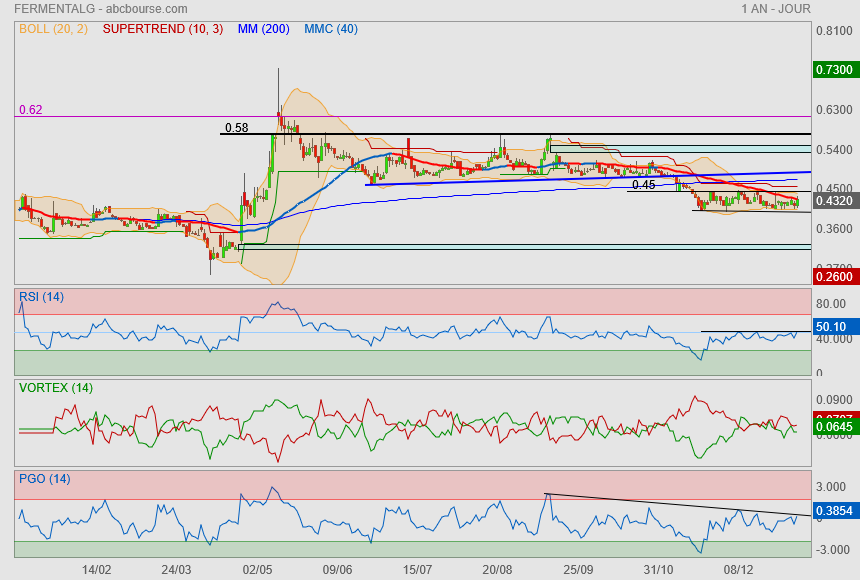Click the FERMENTALG - abcbourse.com title
Screen dimensions: 860x580
point(101,9)
